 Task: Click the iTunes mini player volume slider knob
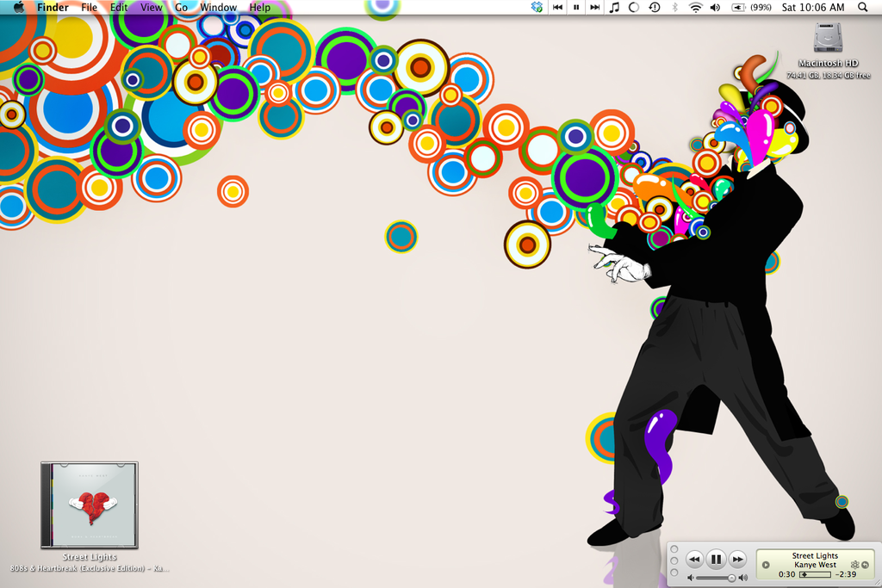(732, 579)
